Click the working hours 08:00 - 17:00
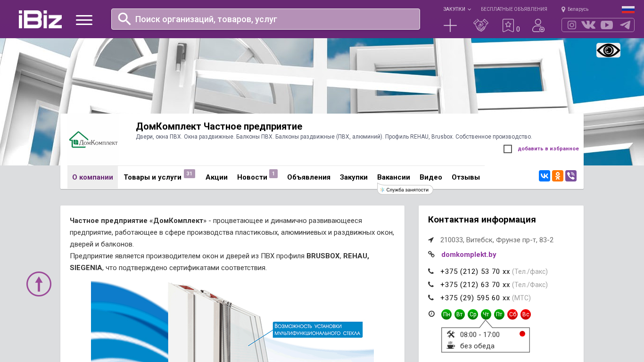This screenshot has height=362, width=644. click(480, 335)
